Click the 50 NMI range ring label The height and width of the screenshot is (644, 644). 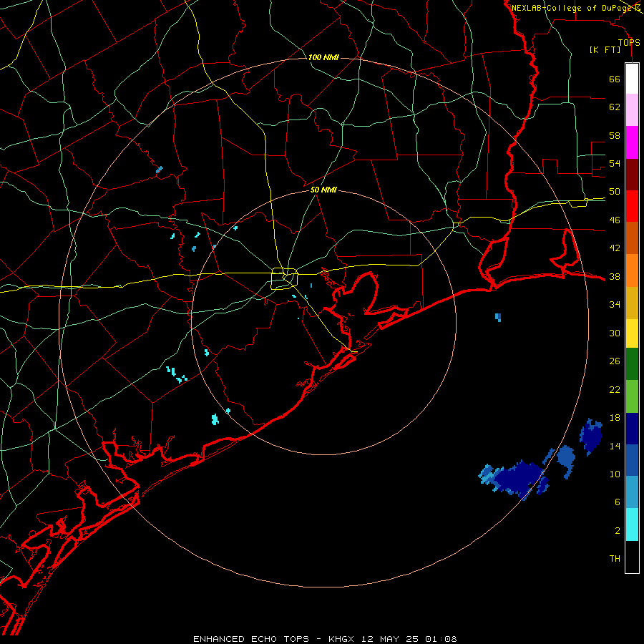pos(323,190)
